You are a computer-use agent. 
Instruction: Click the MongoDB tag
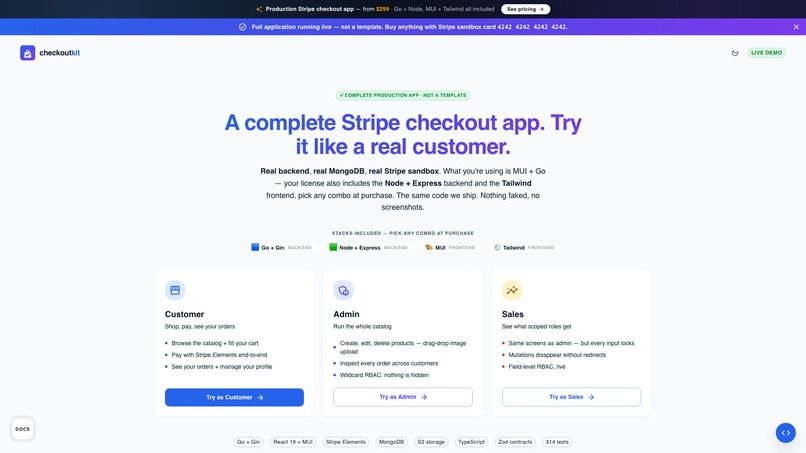(391, 442)
